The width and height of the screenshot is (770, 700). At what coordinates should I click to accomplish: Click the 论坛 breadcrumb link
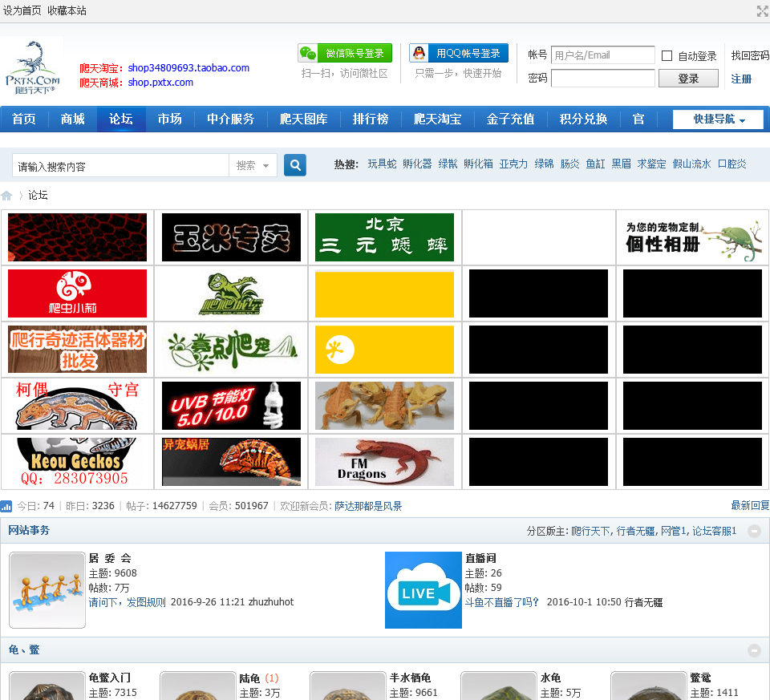coord(38,196)
